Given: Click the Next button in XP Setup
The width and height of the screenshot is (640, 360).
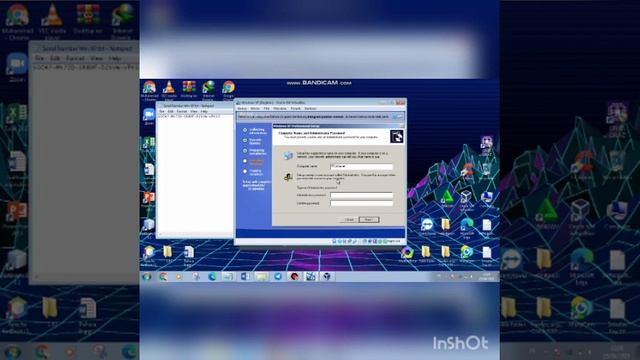Looking at the screenshot, I should coord(369,220).
